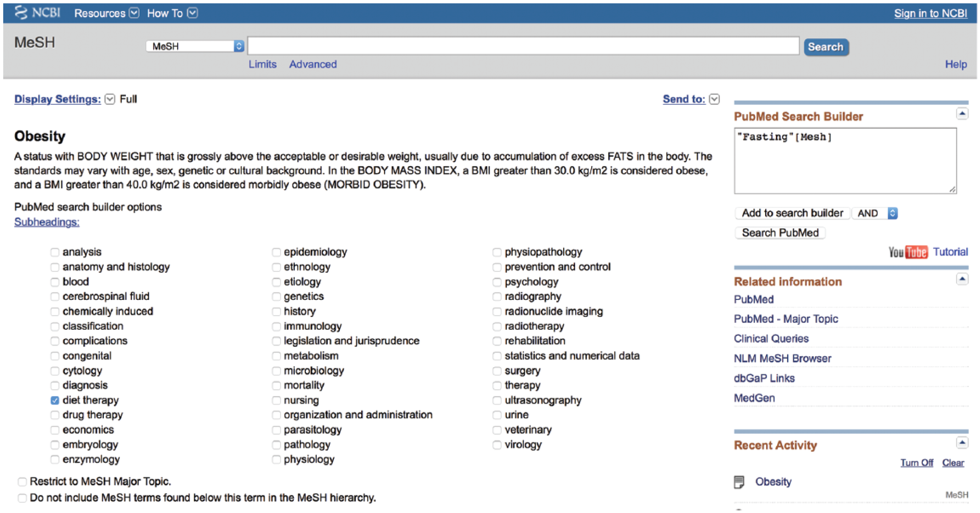Enable Restrict to MeSH Major Topic
The image size is (980, 513).
[22, 482]
